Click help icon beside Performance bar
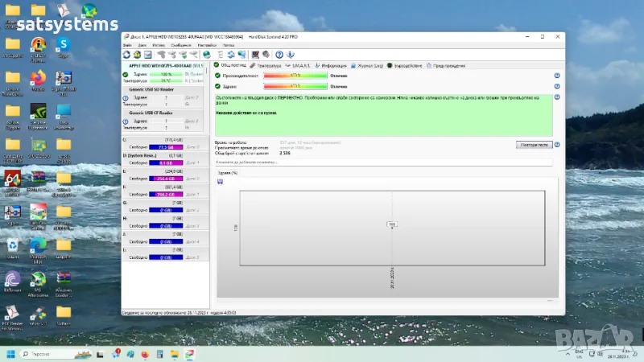Viewport: 644px width, 362px height. tap(556, 76)
